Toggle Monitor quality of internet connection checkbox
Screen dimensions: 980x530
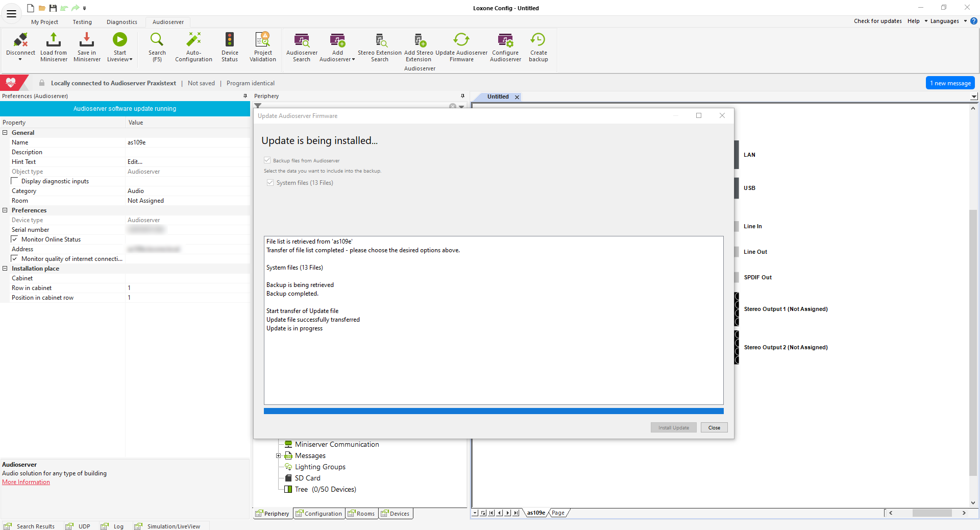point(15,259)
